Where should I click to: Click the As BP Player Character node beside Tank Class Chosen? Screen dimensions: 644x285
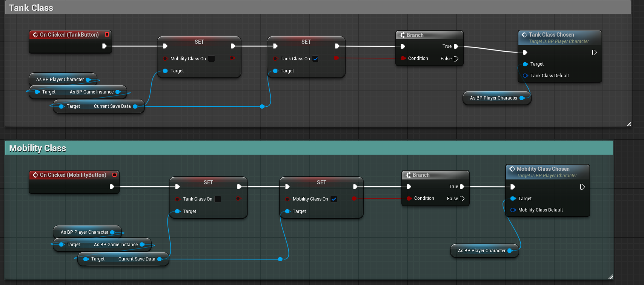497,98
